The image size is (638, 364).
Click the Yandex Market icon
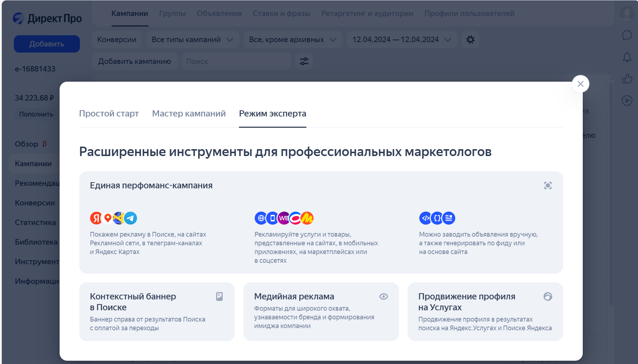pos(307,218)
